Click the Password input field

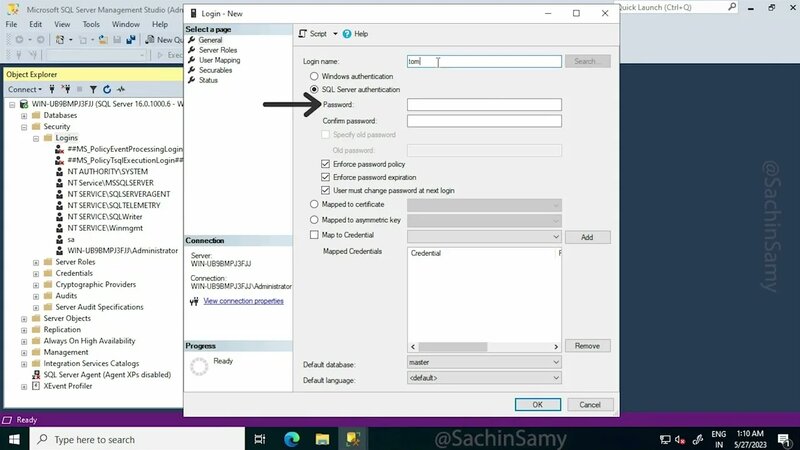point(484,105)
